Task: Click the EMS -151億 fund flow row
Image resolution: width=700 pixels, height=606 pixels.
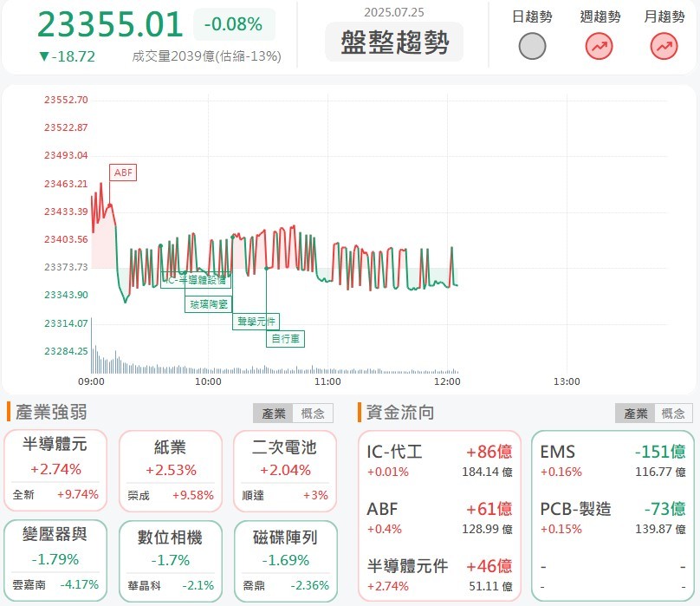Action: click(x=613, y=460)
